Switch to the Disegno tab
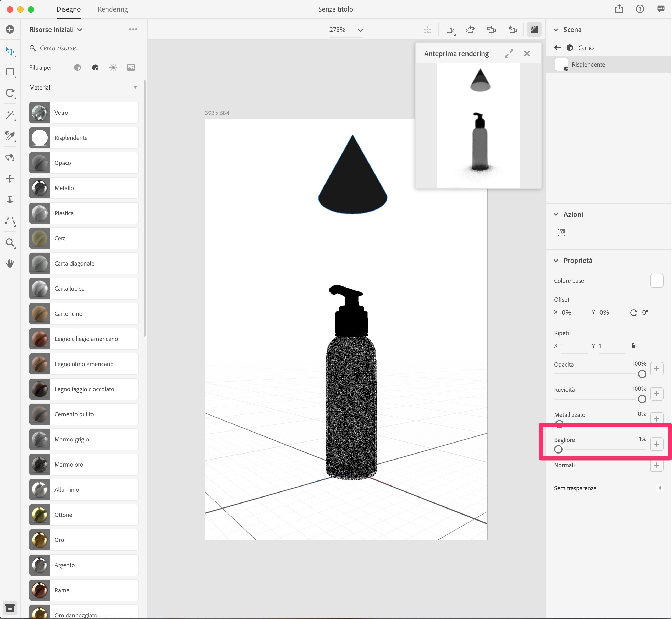 (68, 9)
